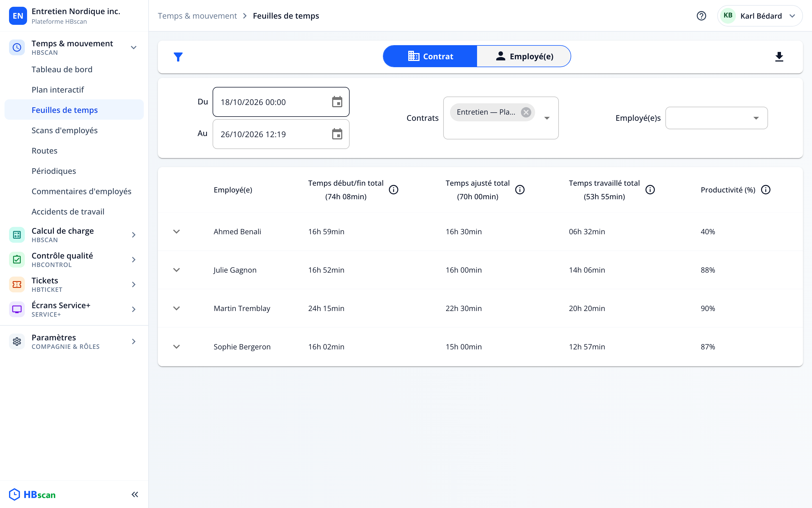Image resolution: width=812 pixels, height=508 pixels.
Task: Collapse the sidebar with double-chevron icon
Action: click(x=135, y=494)
